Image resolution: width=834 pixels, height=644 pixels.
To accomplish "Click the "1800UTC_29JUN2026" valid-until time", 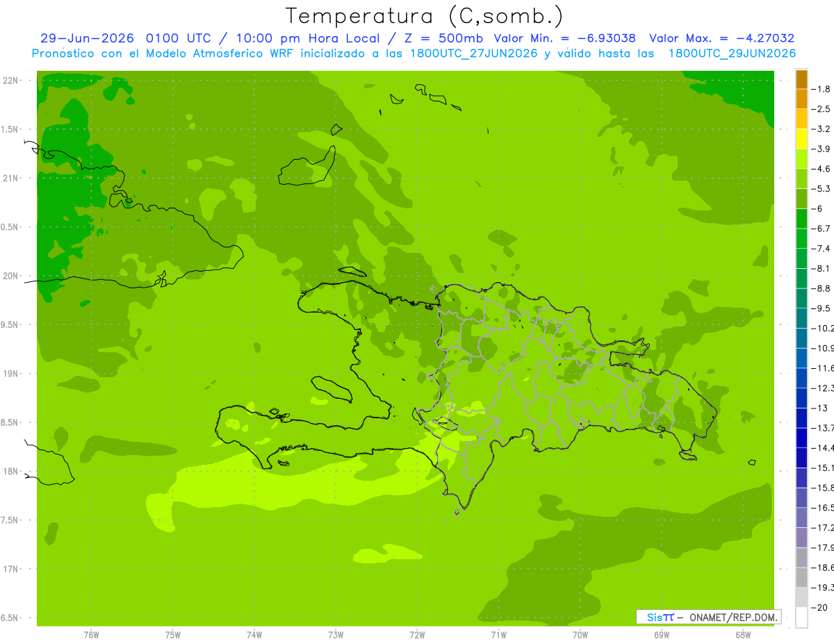I will pyautogui.click(x=732, y=53).
